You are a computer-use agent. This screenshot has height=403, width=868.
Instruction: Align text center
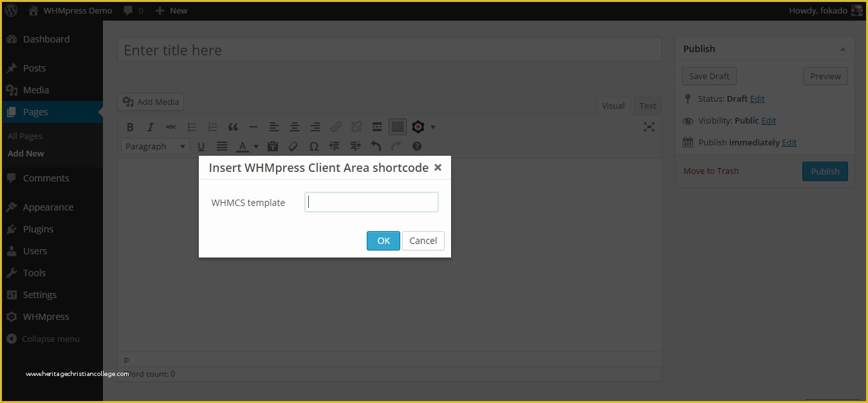click(x=295, y=127)
